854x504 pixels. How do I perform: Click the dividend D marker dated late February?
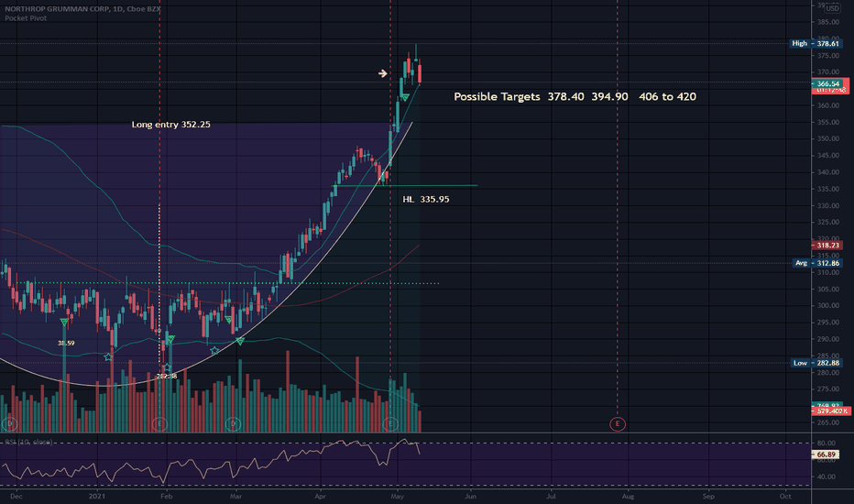pos(233,423)
